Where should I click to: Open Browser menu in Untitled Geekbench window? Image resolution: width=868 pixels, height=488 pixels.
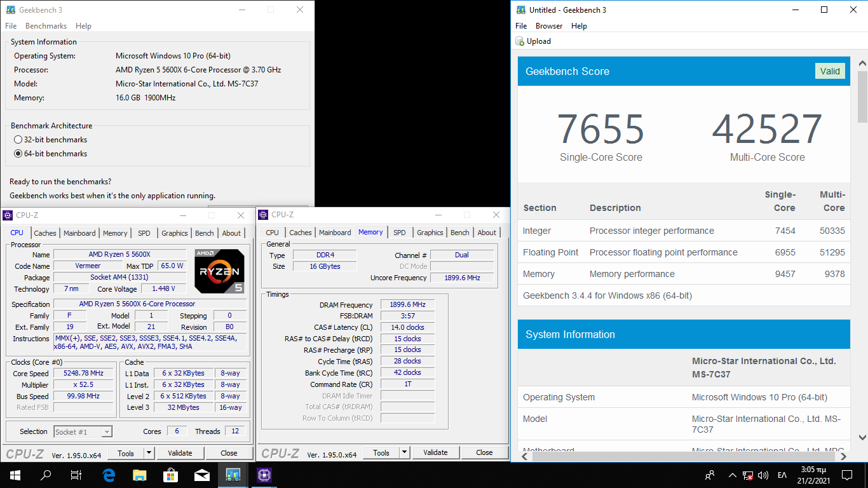pos(549,26)
